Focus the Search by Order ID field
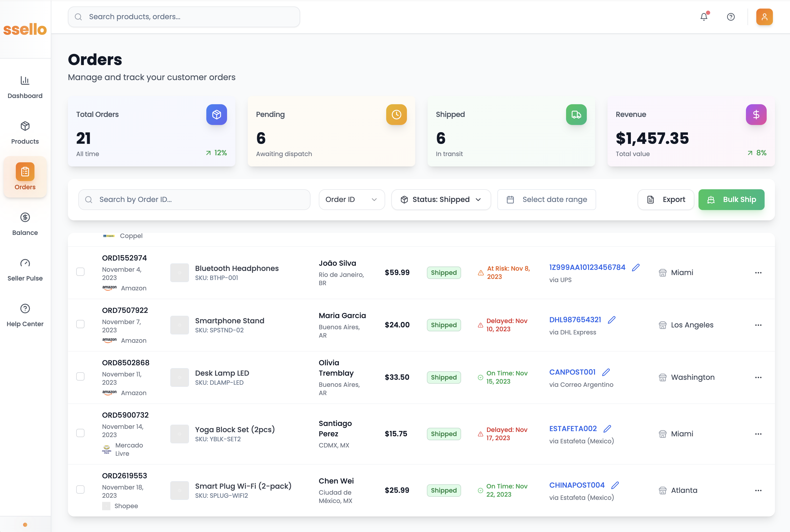790x532 pixels. coord(194,200)
